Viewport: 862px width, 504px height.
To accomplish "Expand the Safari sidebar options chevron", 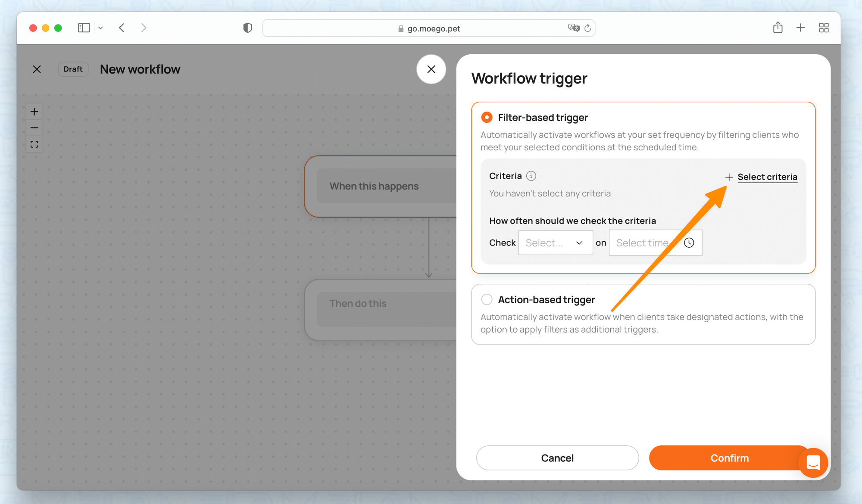I will [100, 28].
